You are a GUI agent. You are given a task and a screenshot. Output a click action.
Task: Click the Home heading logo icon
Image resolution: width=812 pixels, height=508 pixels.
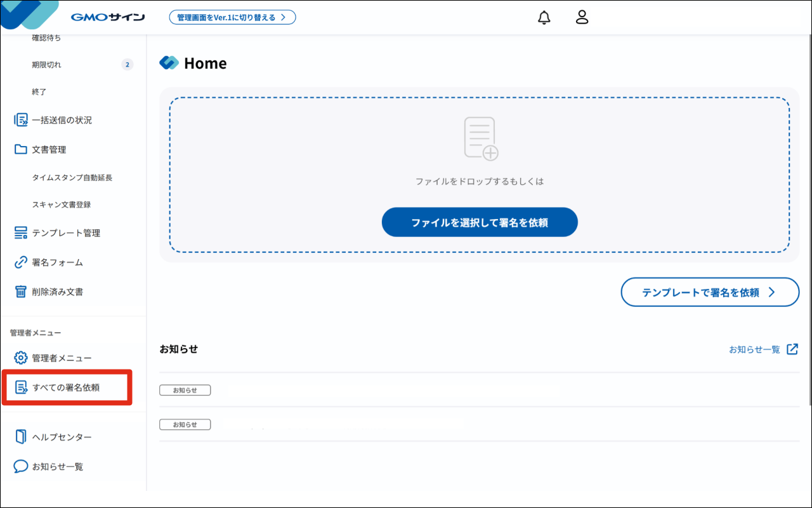169,63
